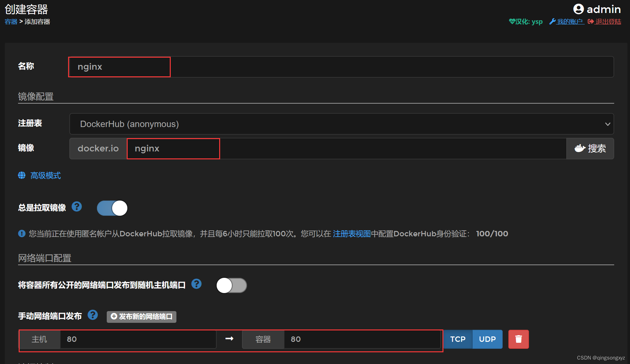Click the help icon next to 总是拉取镜像
This screenshot has width=630, height=364.
click(x=77, y=207)
